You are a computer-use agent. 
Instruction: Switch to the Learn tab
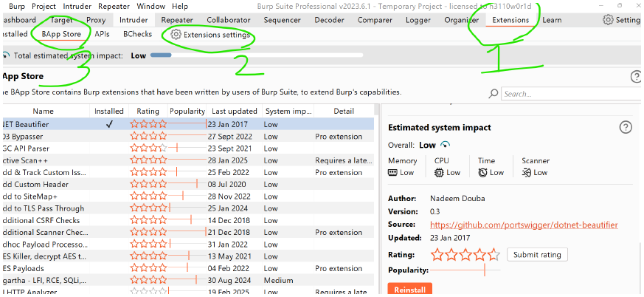552,20
